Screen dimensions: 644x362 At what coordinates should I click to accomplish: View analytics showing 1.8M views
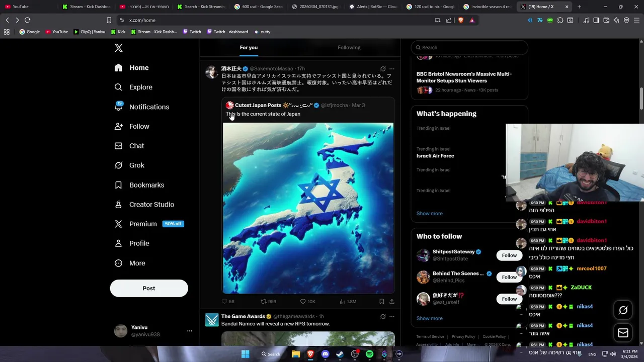point(348,302)
